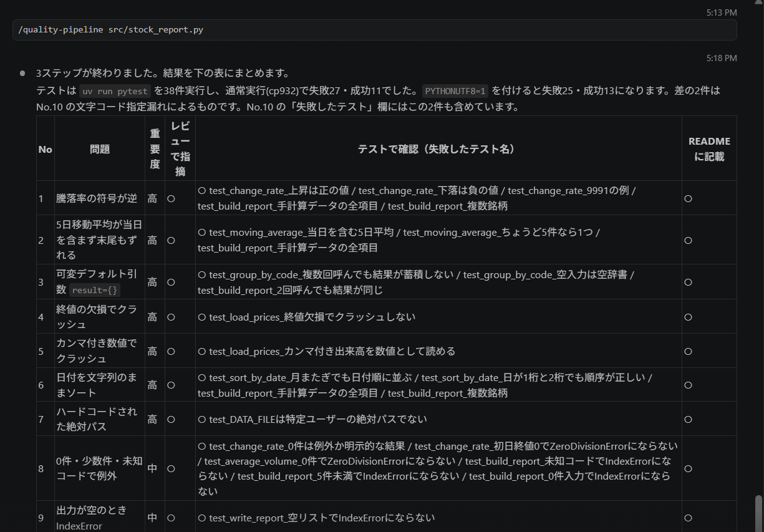
Task: Click the 5:18 PM timestamp
Action: pos(722,58)
